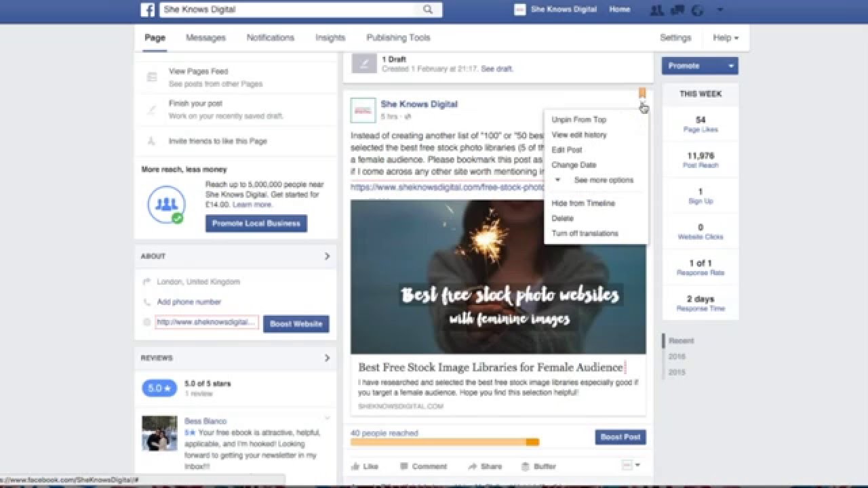Click the Page Likes stat
This screenshot has height=488, width=868.
(701, 125)
